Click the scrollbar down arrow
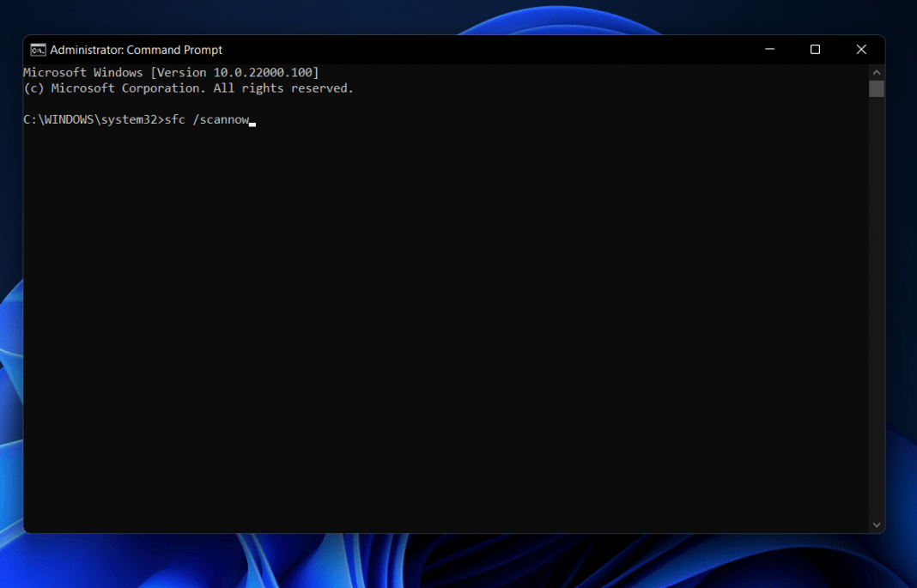The width and height of the screenshot is (917, 588). click(x=877, y=524)
